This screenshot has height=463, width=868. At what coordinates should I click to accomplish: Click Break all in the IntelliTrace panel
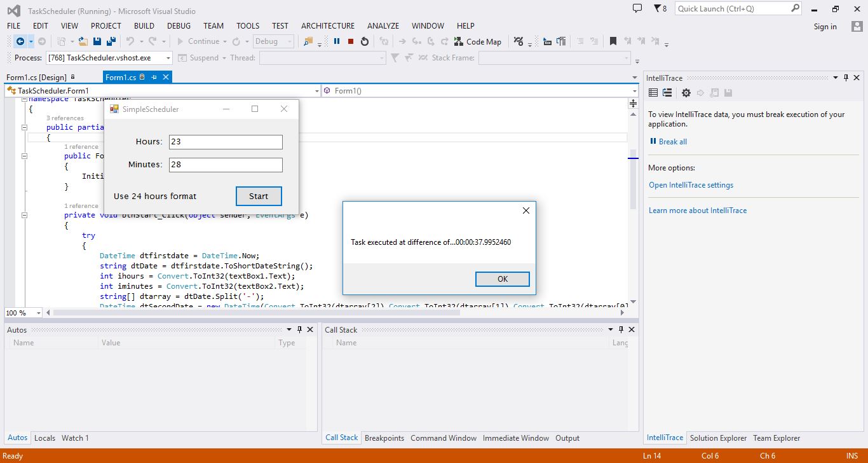pyautogui.click(x=672, y=141)
